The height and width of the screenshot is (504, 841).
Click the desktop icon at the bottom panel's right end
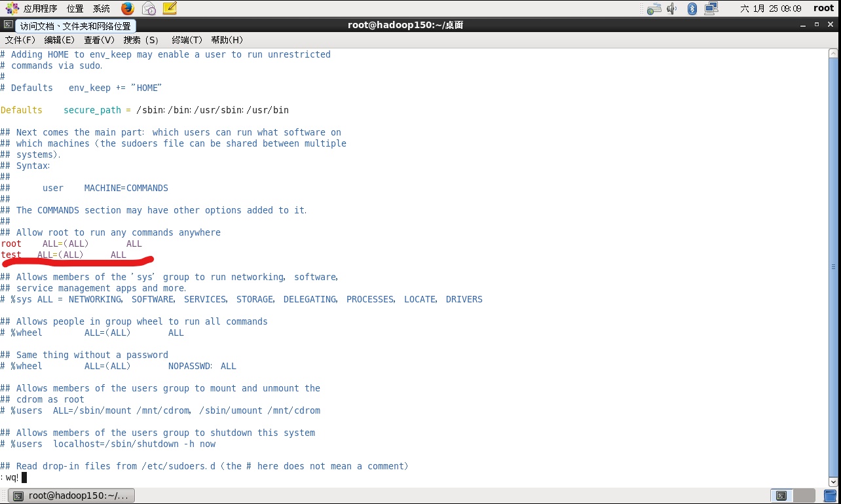click(830, 495)
